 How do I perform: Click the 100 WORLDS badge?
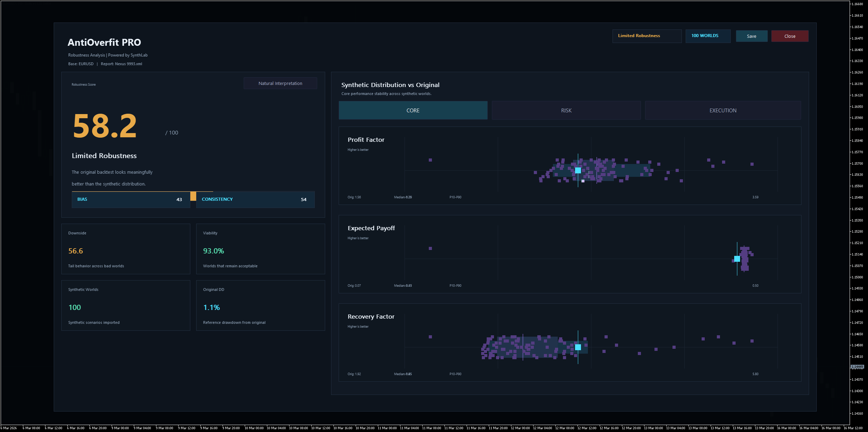[708, 36]
